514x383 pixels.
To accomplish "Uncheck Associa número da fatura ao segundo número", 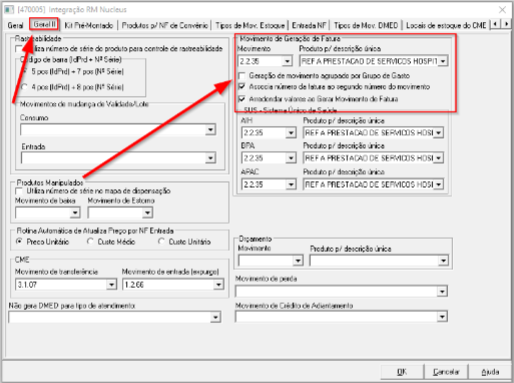I will (x=242, y=87).
